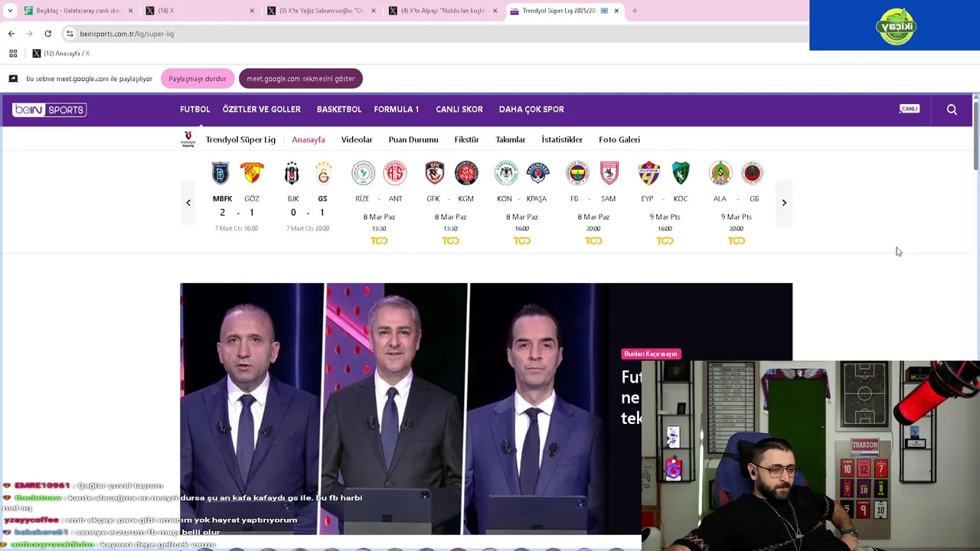Image resolution: width=980 pixels, height=551 pixels.
Task: Select the Puan Durumu league tab
Action: [413, 139]
